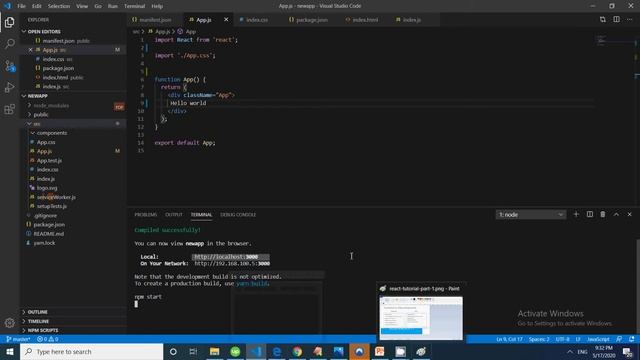Close the terminal panel

point(629,214)
